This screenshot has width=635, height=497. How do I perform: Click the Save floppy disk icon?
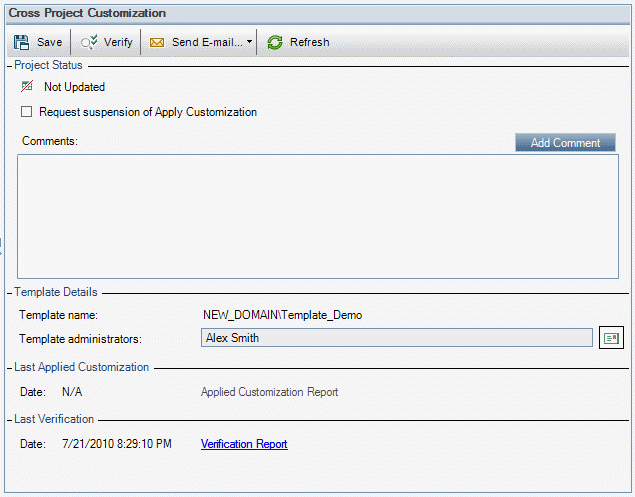(22, 42)
